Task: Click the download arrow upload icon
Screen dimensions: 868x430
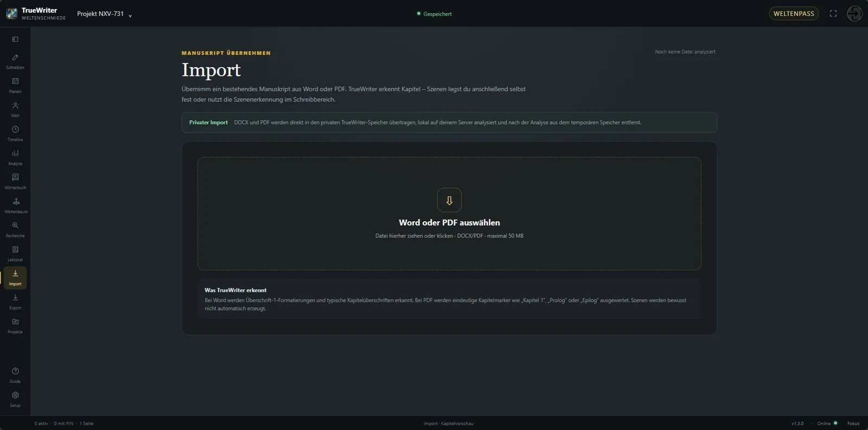Action: click(x=449, y=200)
